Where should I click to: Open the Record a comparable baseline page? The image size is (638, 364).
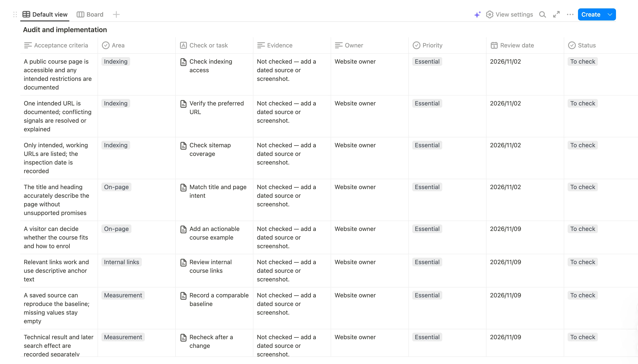click(x=219, y=300)
